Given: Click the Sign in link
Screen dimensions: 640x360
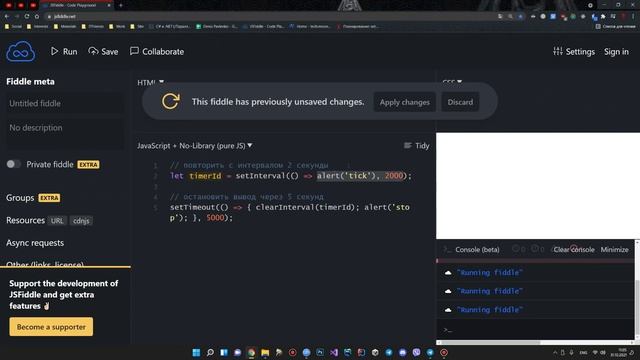Looking at the screenshot, I should tap(616, 52).
